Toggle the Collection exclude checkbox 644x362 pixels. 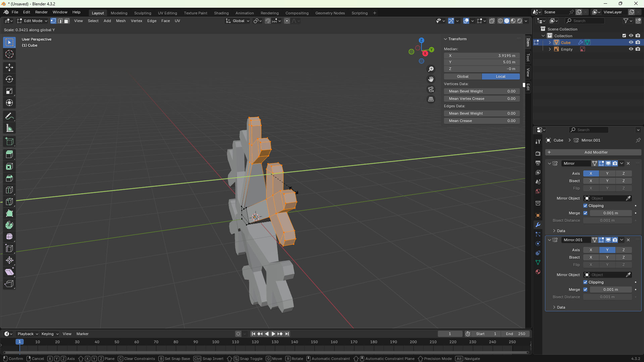624,36
